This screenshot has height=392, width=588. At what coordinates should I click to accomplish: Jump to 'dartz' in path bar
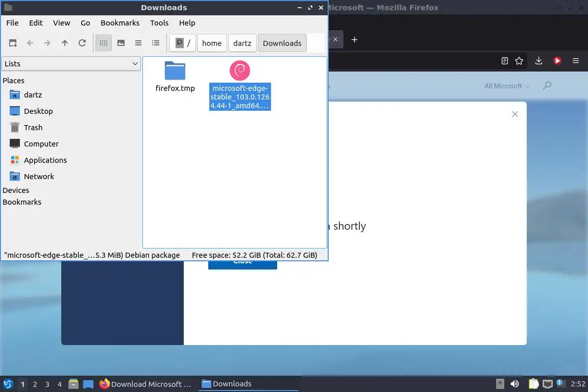click(x=242, y=43)
